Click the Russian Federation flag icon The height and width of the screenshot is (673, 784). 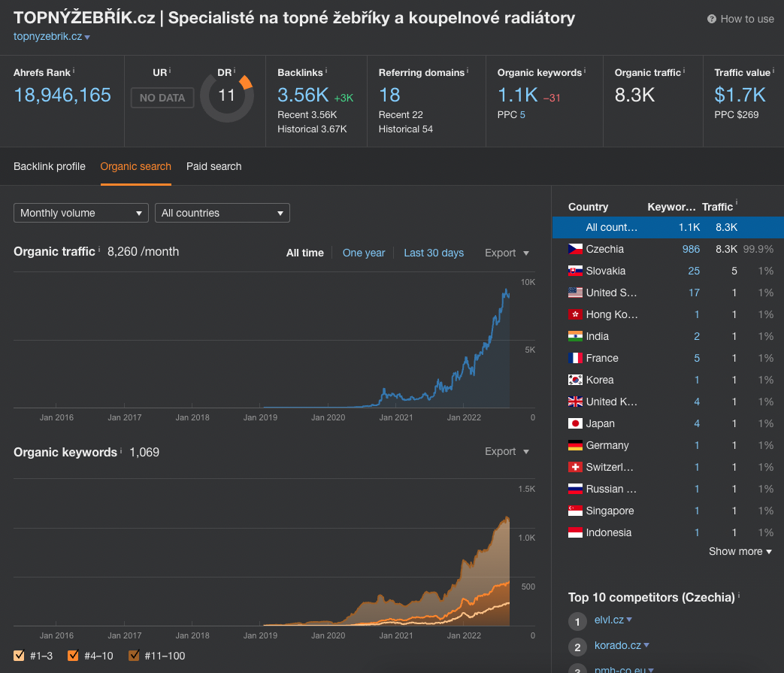575,489
